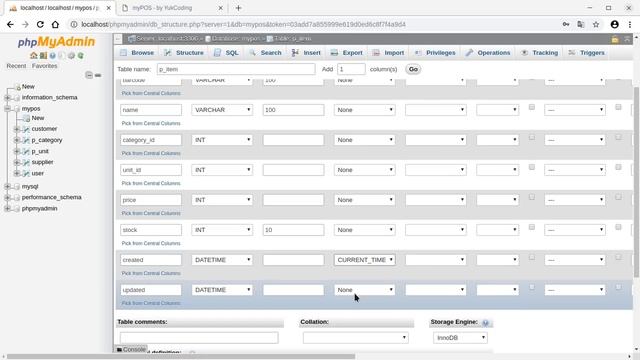Tick the A_I checkbox for name row
Image resolution: width=640 pixels, height=360 pixels.
[618, 107]
